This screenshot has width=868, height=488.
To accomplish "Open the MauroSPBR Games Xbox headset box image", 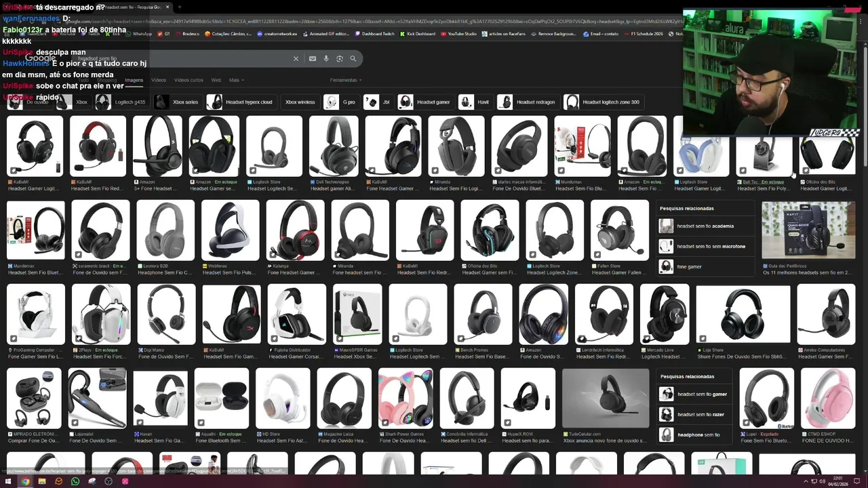I will pos(357,314).
